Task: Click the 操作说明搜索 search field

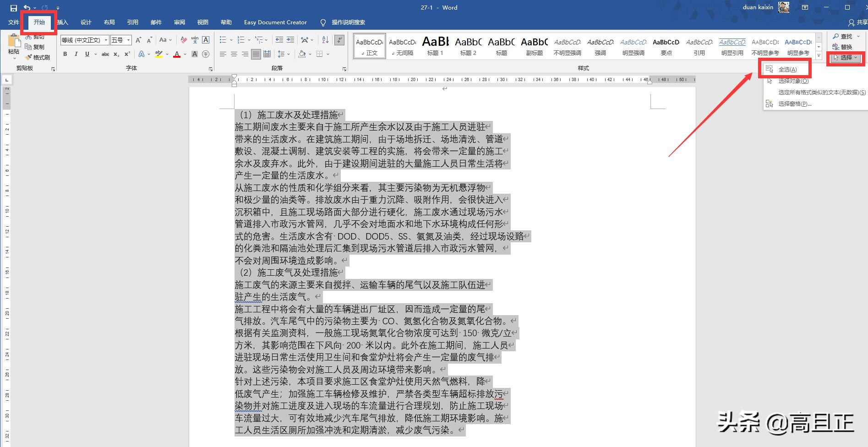Action: [x=349, y=22]
